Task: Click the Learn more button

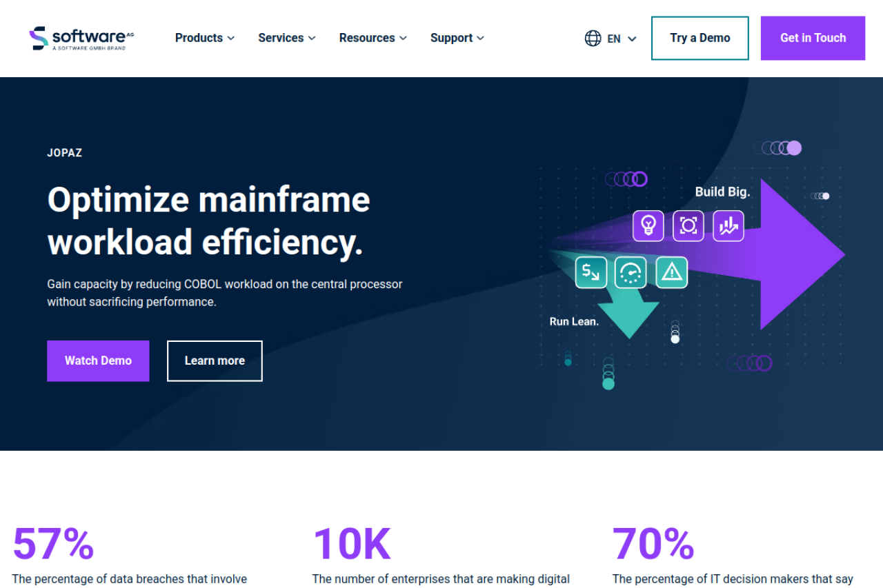Action: click(215, 361)
